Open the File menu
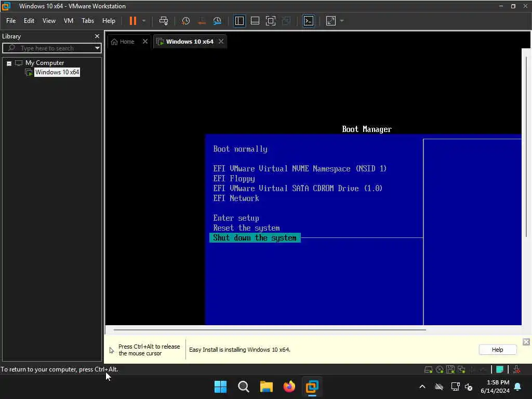This screenshot has width=532, height=399. click(x=11, y=21)
